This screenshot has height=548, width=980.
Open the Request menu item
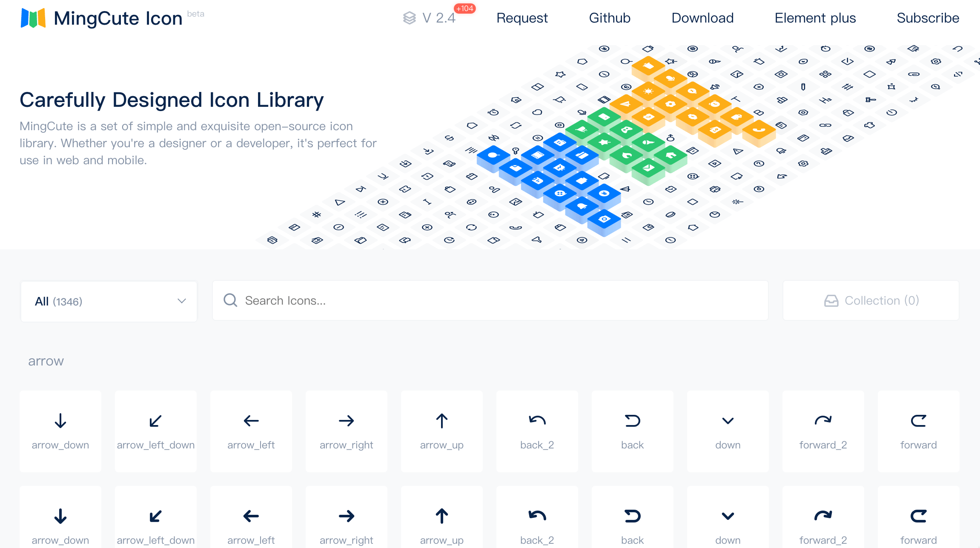[522, 18]
